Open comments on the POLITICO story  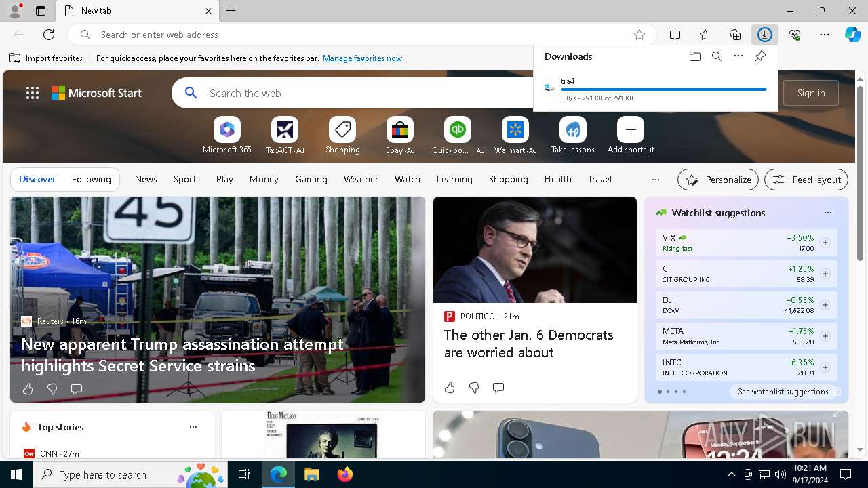click(x=498, y=388)
